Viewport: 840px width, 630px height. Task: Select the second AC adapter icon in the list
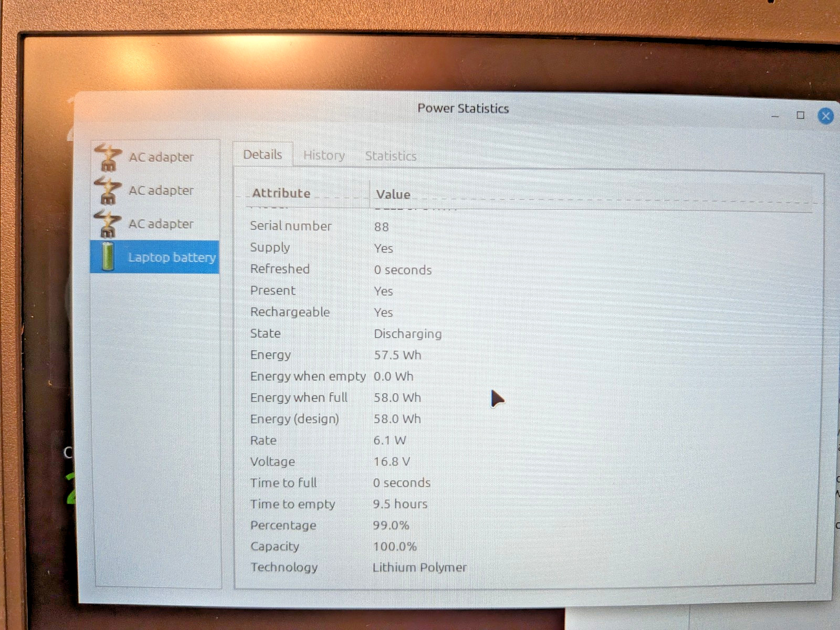pos(108,190)
